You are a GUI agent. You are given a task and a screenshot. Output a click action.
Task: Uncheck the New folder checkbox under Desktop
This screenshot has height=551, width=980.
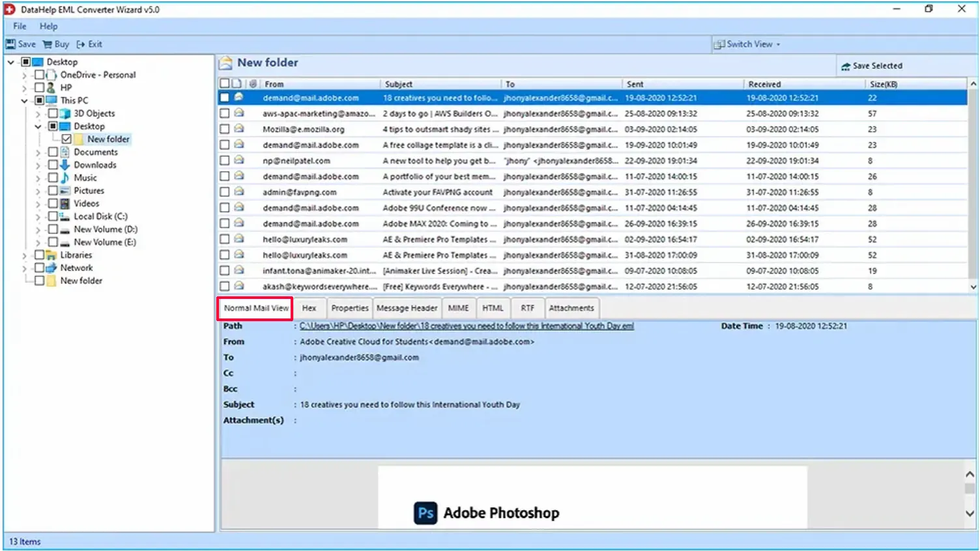[x=66, y=139]
